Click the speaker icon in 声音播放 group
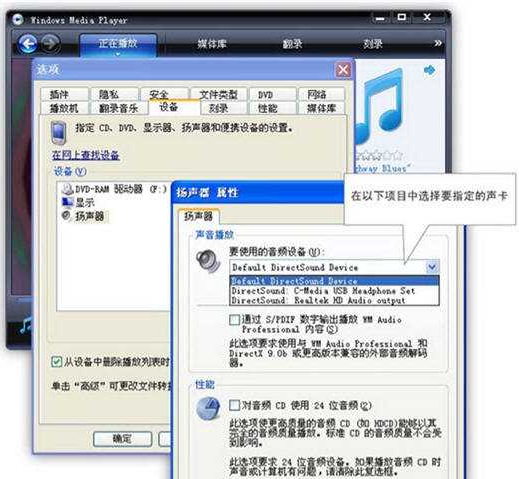The width and height of the screenshot is (522, 479). (208, 261)
